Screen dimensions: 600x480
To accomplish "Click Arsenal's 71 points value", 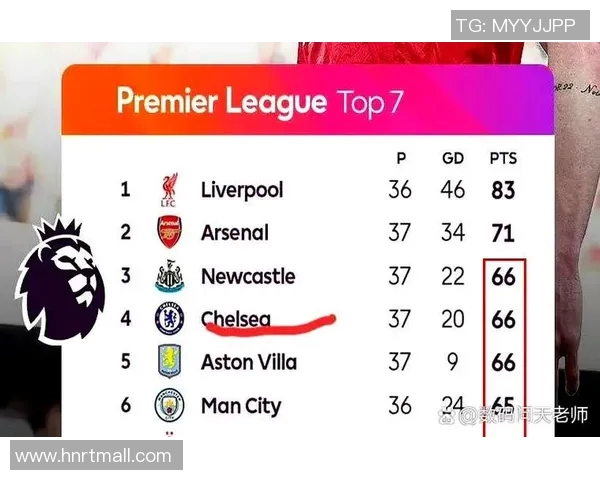I will coord(503,233).
